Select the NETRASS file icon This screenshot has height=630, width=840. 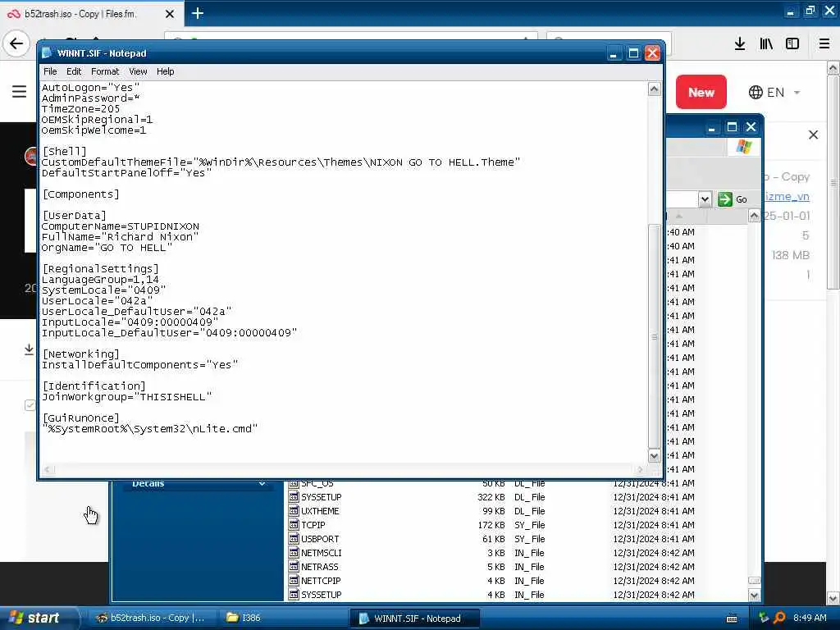coord(294,567)
